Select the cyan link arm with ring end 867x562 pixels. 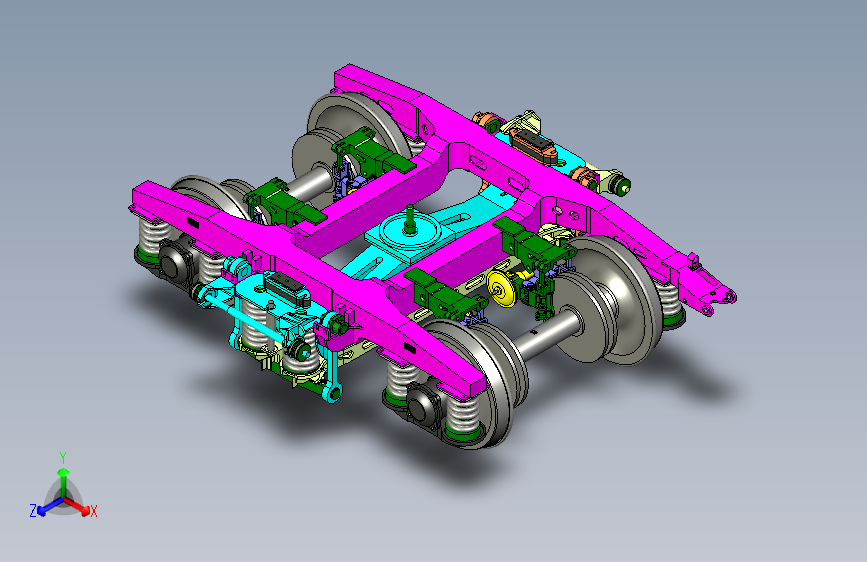click(333, 368)
